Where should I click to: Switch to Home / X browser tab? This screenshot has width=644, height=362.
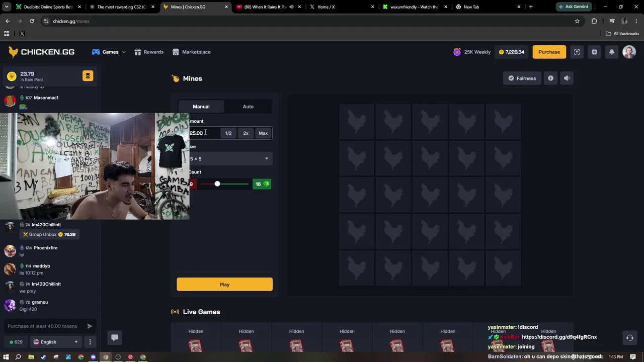click(x=342, y=7)
